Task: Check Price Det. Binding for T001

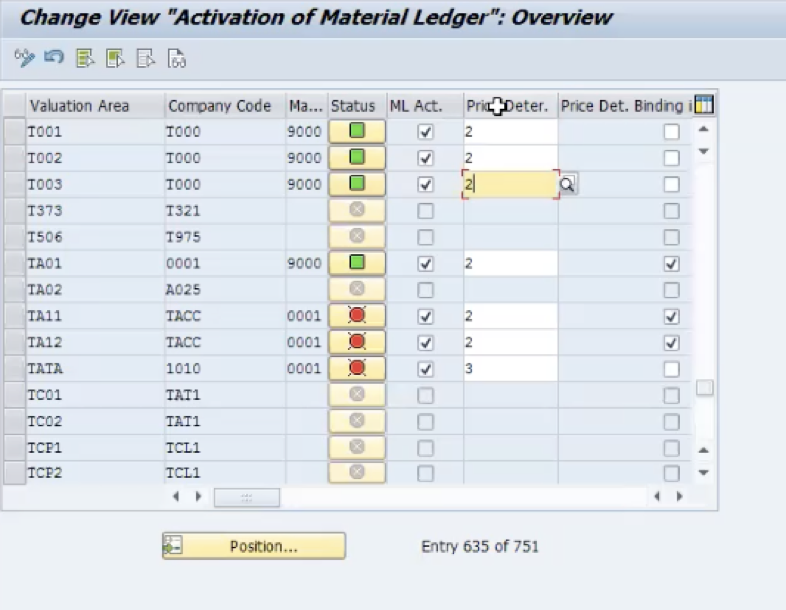Action: (x=671, y=132)
